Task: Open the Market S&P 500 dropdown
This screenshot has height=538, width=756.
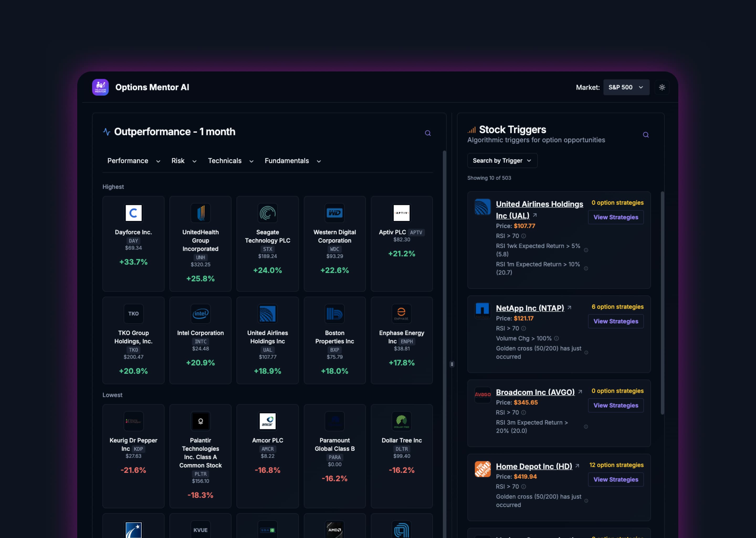Action: [626, 87]
